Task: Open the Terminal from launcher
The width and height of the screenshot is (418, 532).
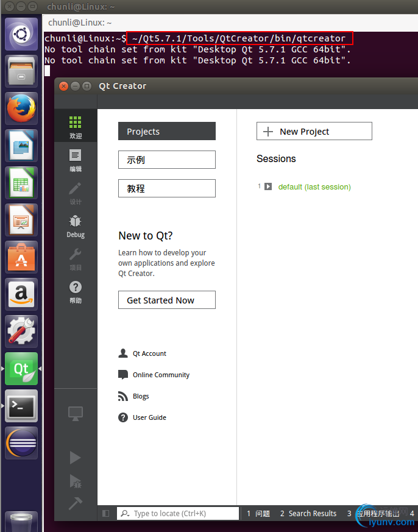Action: click(x=21, y=406)
